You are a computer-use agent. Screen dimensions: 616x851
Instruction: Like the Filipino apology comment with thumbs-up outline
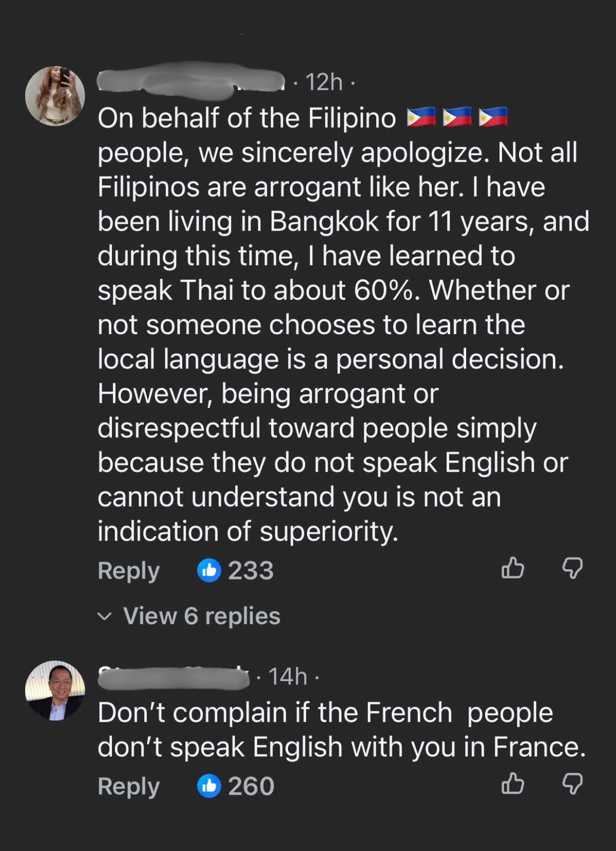tap(512, 569)
